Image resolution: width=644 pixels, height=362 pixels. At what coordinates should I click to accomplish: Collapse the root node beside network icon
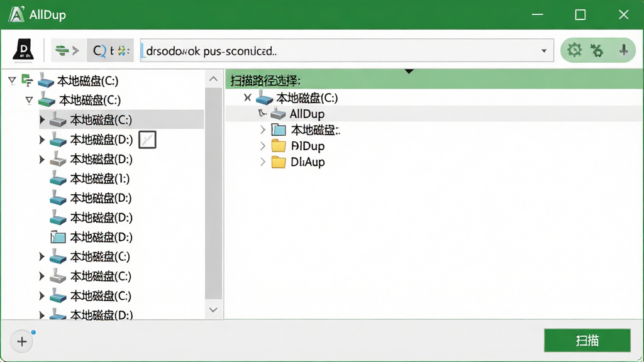(13, 80)
